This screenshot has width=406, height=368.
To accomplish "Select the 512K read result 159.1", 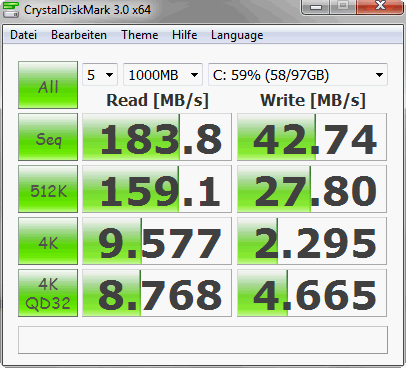I will coord(157,189).
